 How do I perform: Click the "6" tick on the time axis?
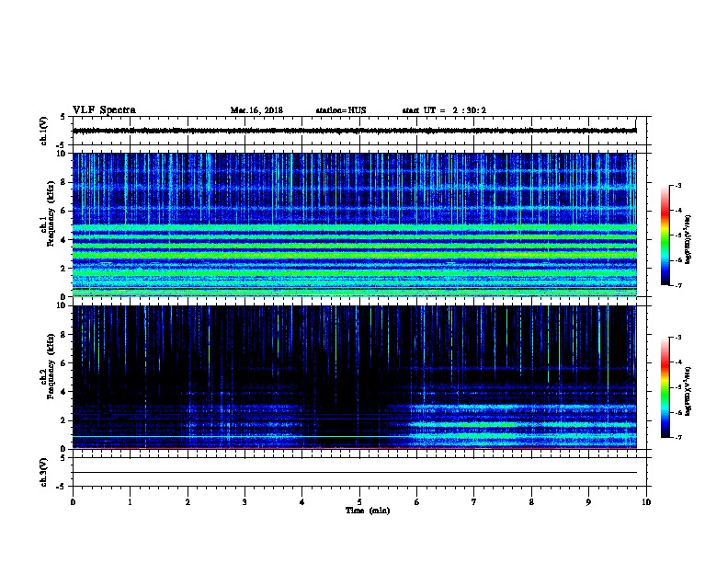point(416,501)
